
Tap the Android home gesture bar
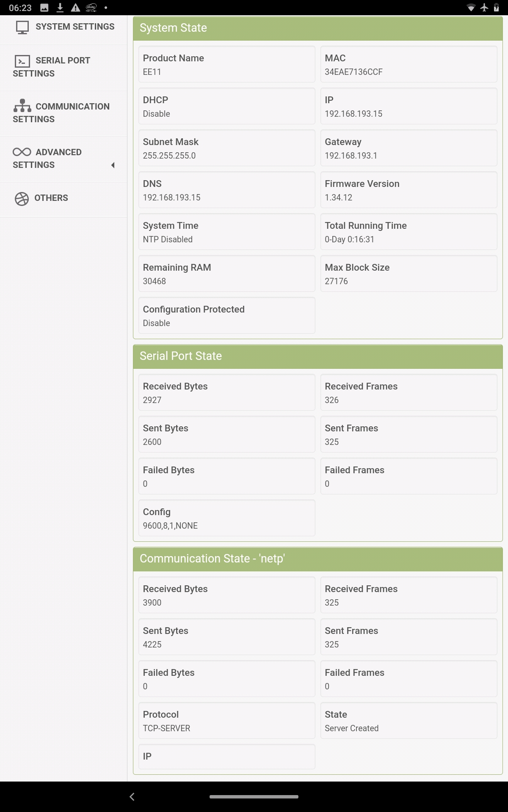254,797
